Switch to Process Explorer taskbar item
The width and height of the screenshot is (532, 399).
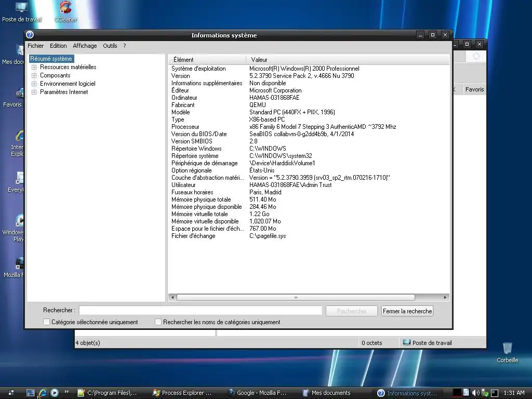[182, 393]
